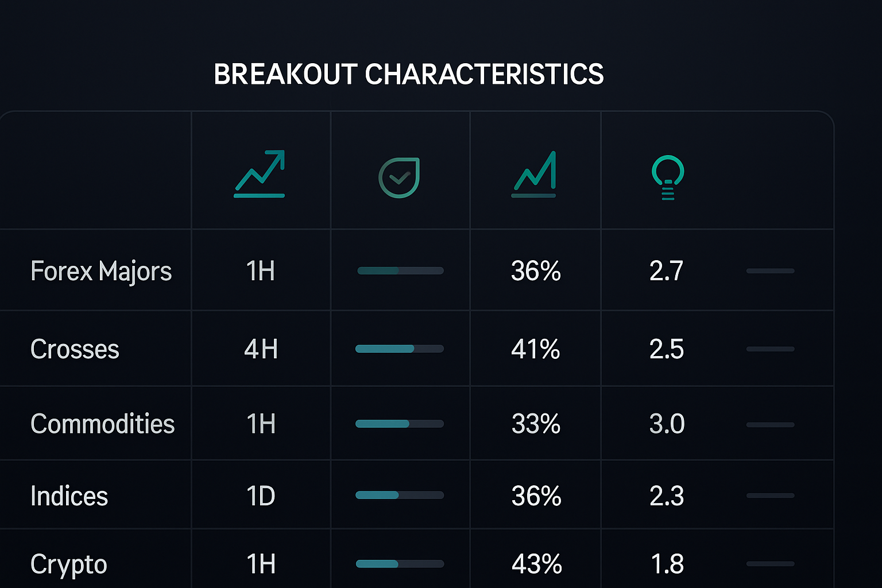Viewport: 882px width, 588px height.
Task: Click the 1D timeframe cell for Indices
Action: [x=261, y=496]
